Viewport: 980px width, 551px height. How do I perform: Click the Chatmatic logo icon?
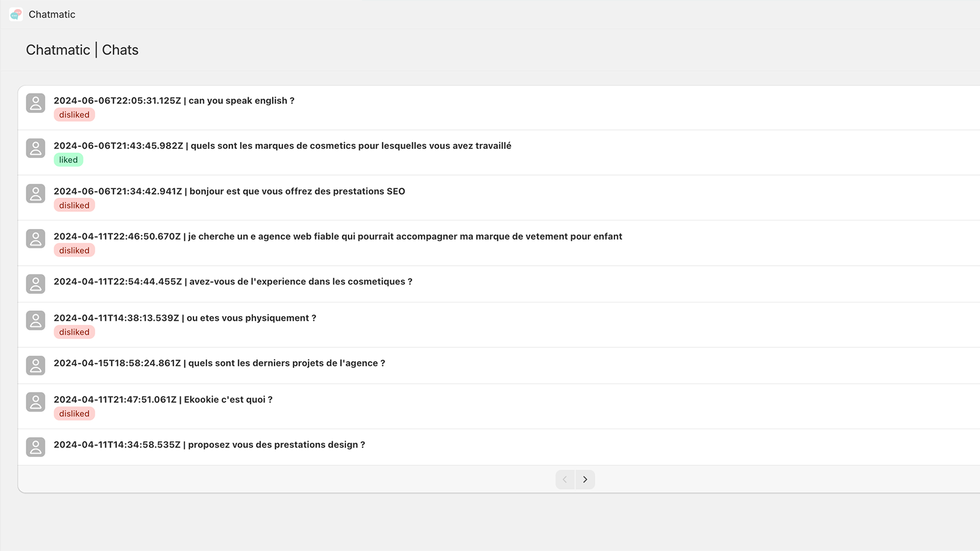pyautogui.click(x=16, y=14)
